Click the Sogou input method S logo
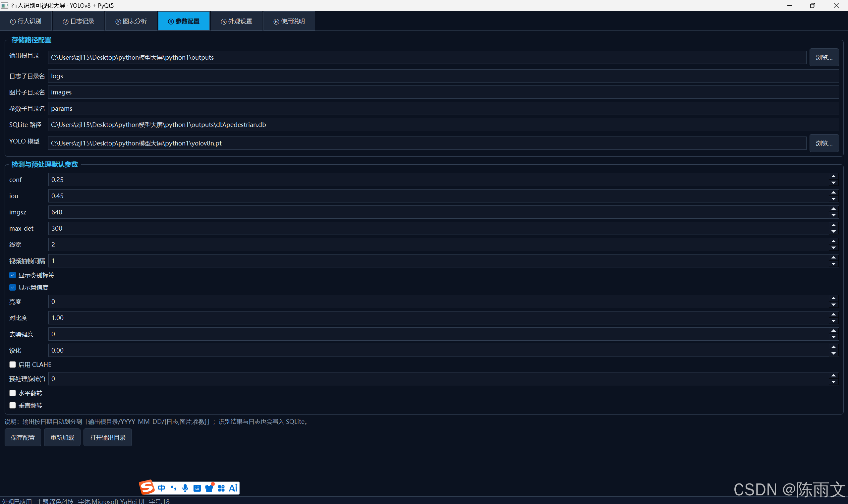Screen dimensions: 848x504 click(147, 487)
